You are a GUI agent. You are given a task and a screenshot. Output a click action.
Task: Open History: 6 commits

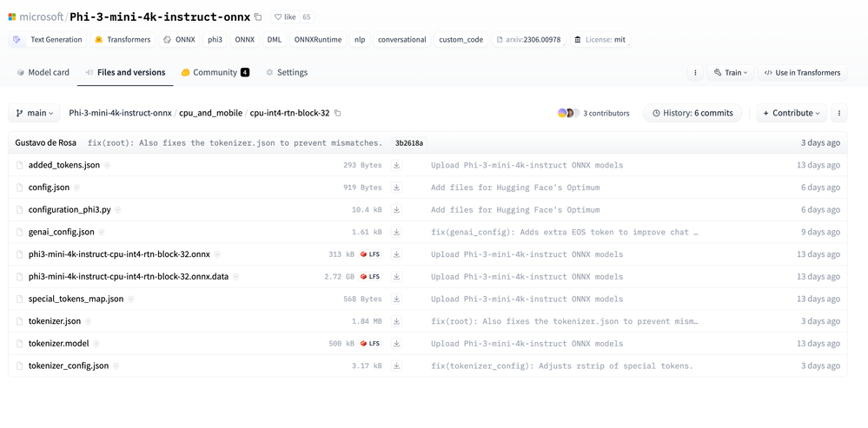coord(693,113)
